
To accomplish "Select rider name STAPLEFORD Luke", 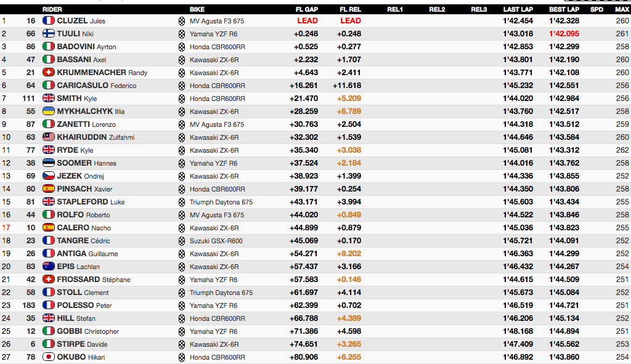I will coord(91,201).
